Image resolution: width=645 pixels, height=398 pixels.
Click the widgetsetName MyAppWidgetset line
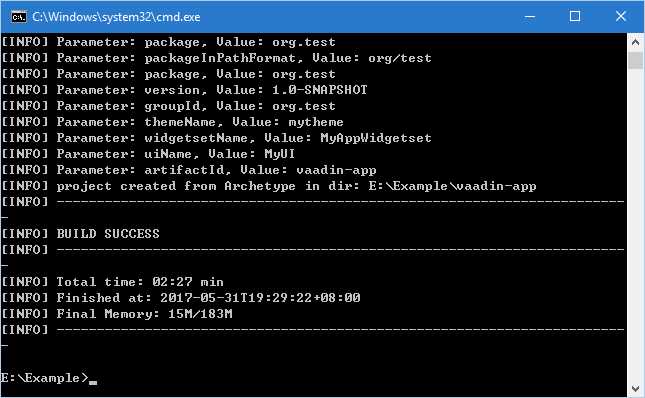(x=216, y=138)
